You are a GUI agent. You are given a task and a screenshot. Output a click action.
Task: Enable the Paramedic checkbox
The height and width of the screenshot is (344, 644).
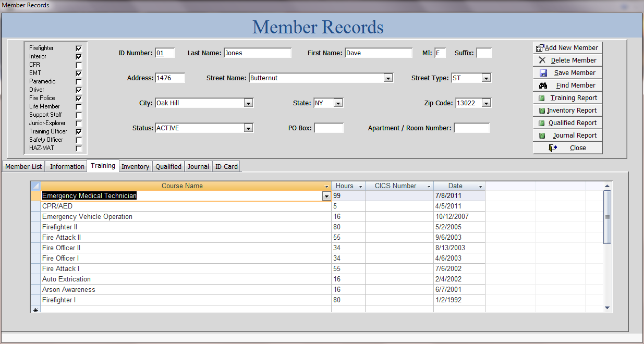79,82
